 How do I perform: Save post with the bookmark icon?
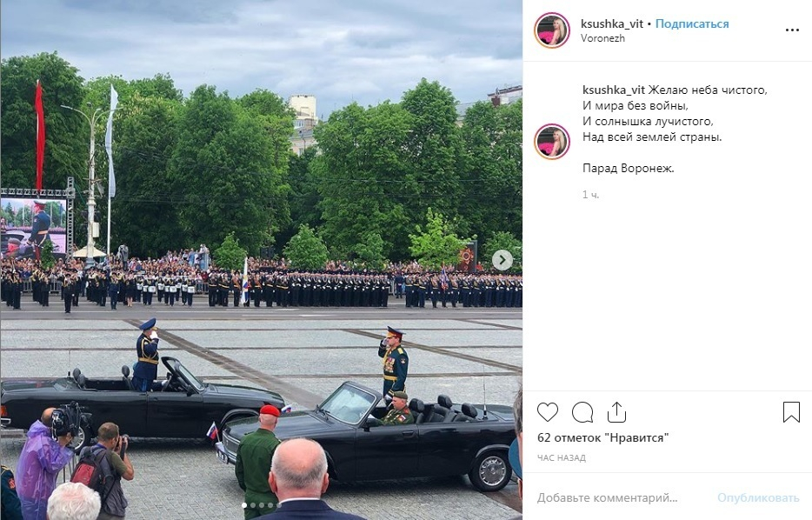791,412
